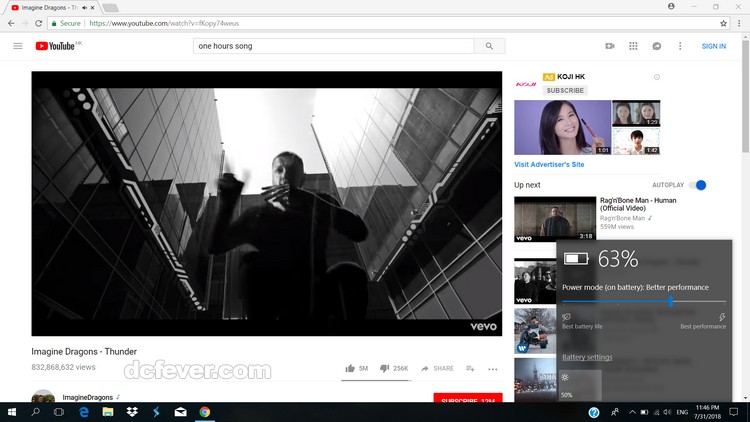
Task: Open the YouTube hamburger guide menu
Action: click(x=18, y=46)
